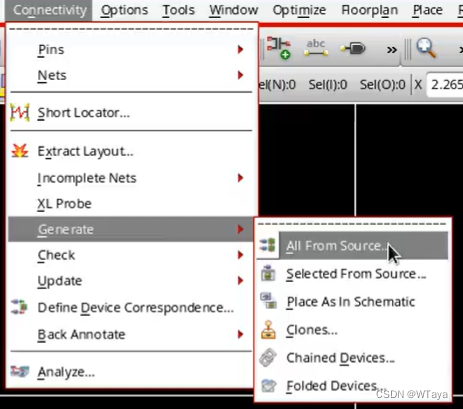
Task: Click Sel(O):0 status text
Action: coord(382,85)
